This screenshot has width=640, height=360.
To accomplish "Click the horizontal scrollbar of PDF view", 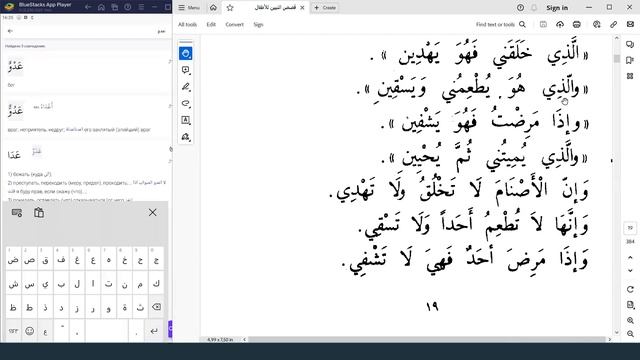I will (x=426, y=340).
